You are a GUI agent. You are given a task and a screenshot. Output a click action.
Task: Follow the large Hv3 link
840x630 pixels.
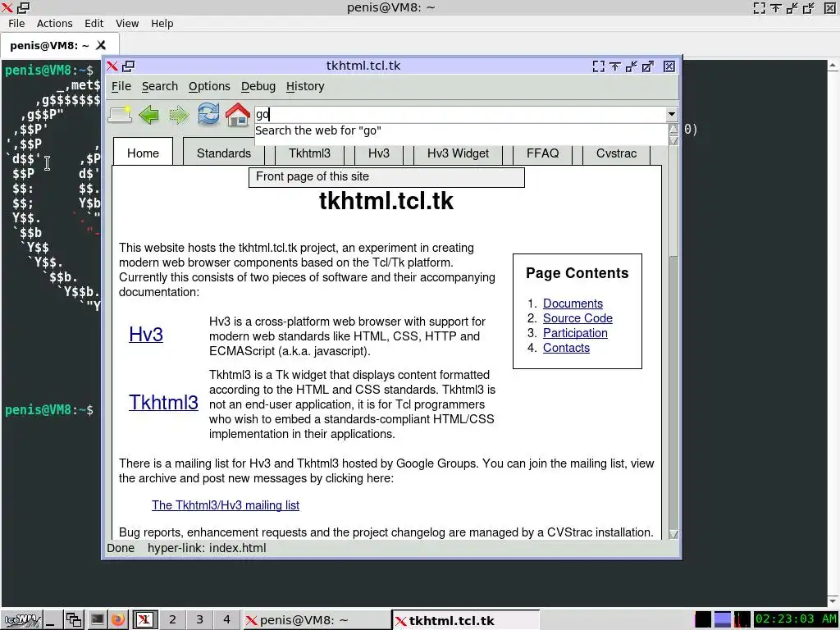tap(146, 335)
